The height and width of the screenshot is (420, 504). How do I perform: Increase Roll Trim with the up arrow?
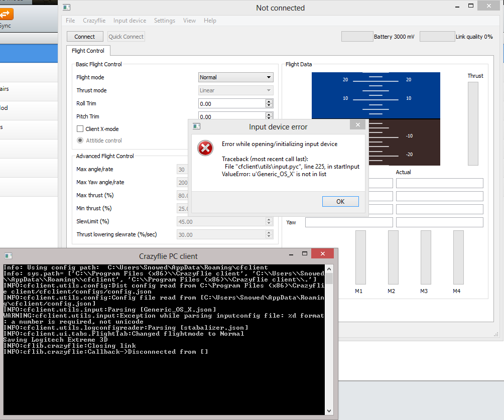click(x=269, y=101)
